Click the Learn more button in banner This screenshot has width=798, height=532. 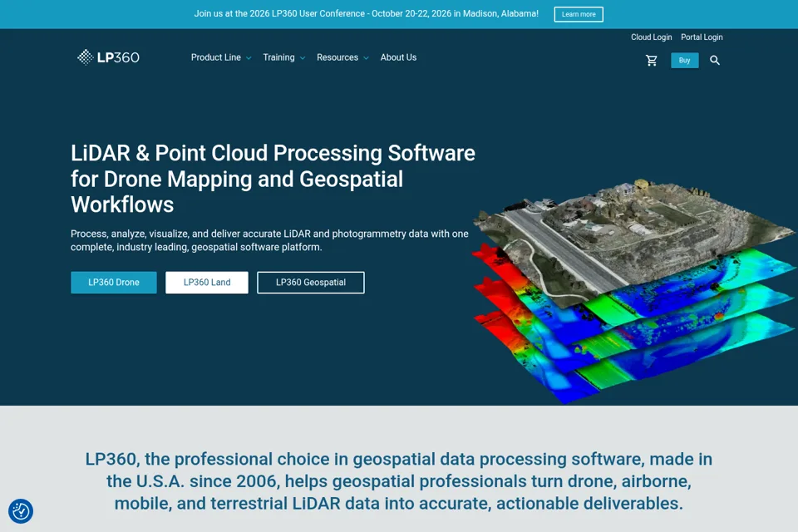point(579,14)
